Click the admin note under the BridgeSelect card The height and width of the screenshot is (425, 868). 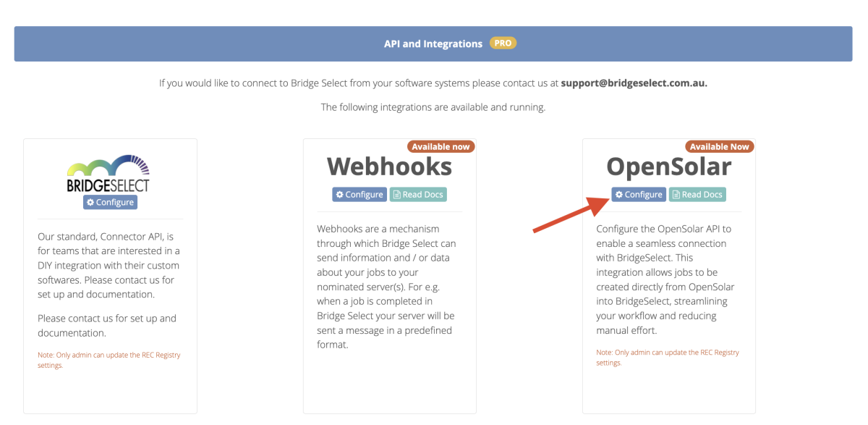[x=110, y=360]
